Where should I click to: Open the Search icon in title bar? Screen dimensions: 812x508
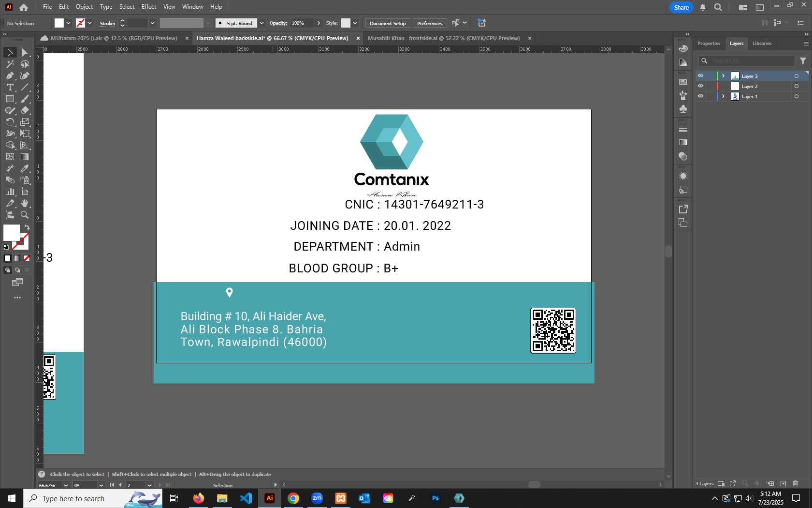718,7
